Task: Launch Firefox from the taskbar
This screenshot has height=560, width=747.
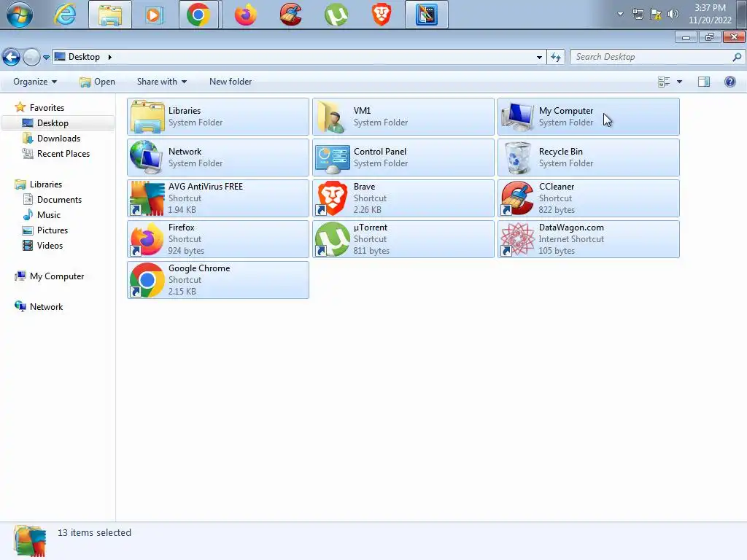Action: [246, 15]
